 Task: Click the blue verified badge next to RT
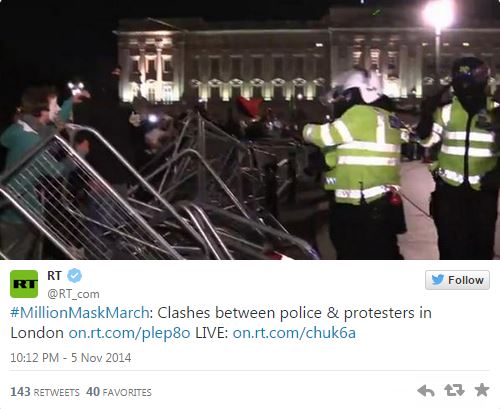(75, 276)
